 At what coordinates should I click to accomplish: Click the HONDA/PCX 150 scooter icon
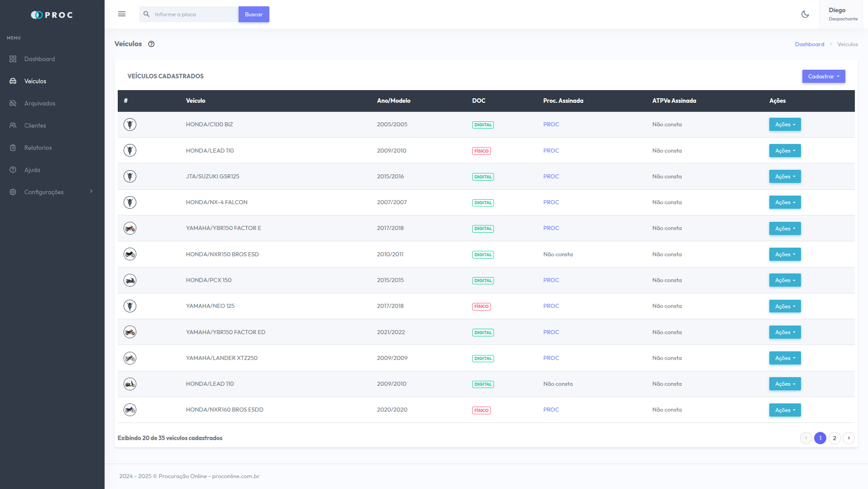pos(130,280)
